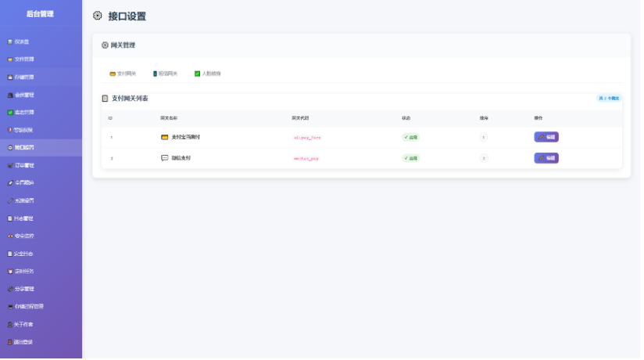Go to 文件管理 in the sidebar
Image resolution: width=644 pixels, height=360 pixels.
(x=23, y=59)
